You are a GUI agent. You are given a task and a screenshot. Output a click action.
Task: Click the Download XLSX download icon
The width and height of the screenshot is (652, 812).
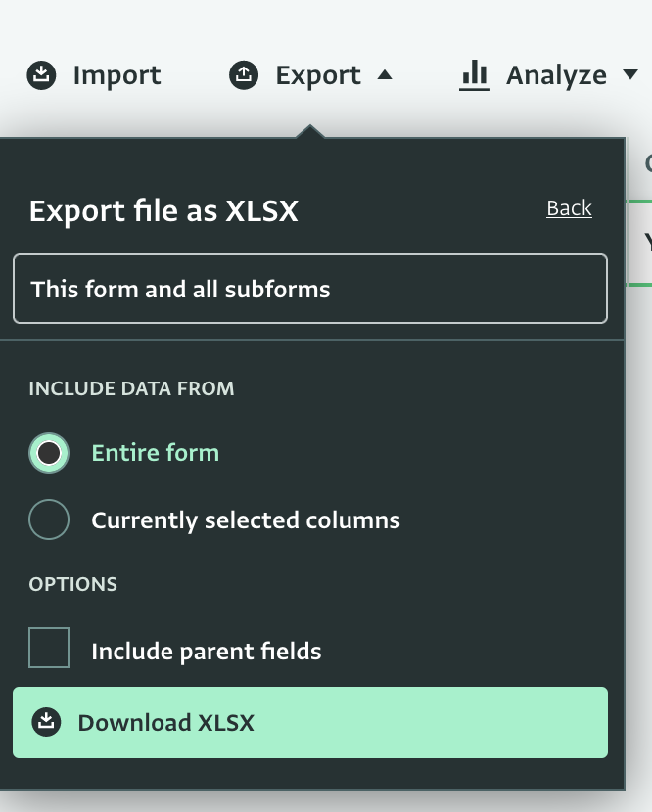(x=46, y=722)
